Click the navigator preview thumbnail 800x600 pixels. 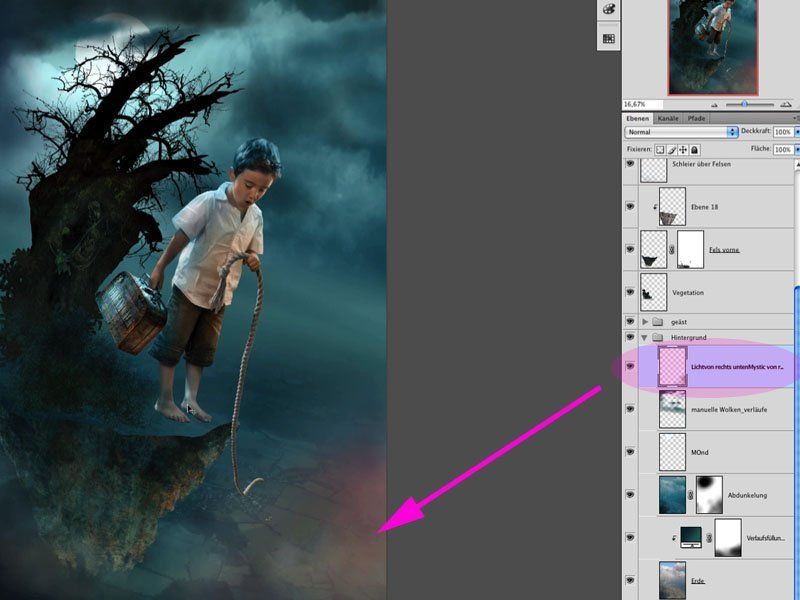pyautogui.click(x=713, y=47)
